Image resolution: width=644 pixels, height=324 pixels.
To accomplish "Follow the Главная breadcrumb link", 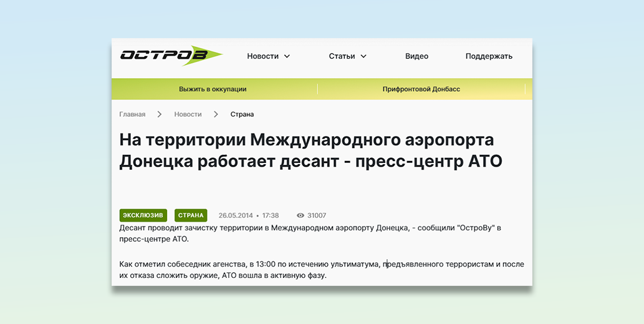I will point(132,114).
